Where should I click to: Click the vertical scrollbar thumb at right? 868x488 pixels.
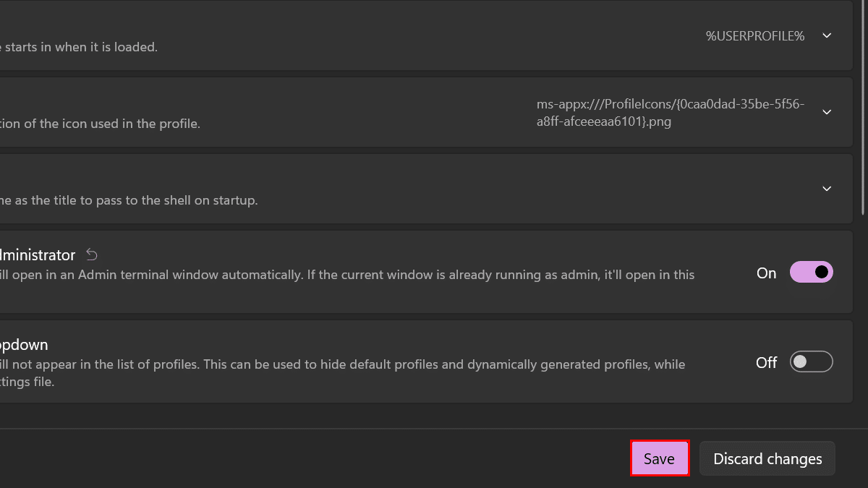(863, 108)
